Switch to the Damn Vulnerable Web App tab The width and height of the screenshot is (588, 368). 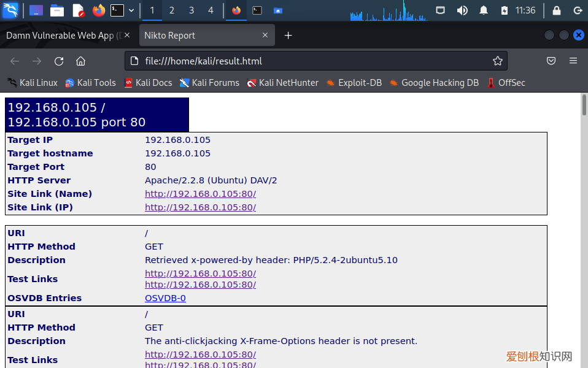[63, 36]
